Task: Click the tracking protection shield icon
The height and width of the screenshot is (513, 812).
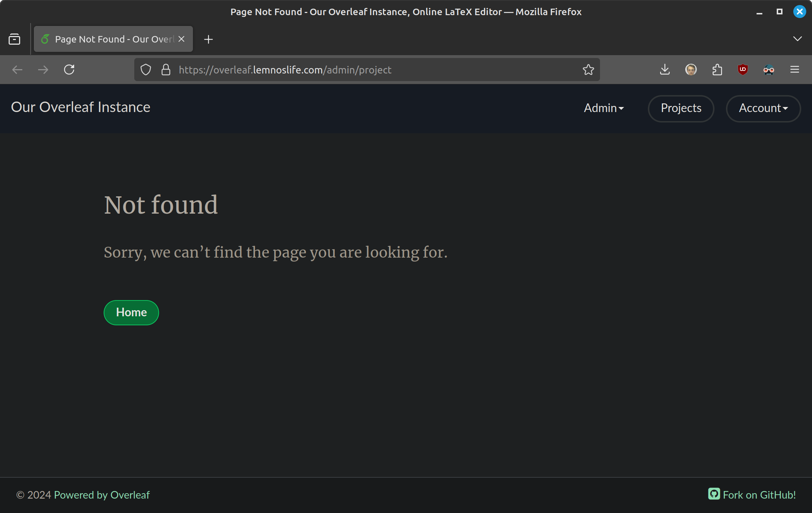Action: (x=146, y=70)
